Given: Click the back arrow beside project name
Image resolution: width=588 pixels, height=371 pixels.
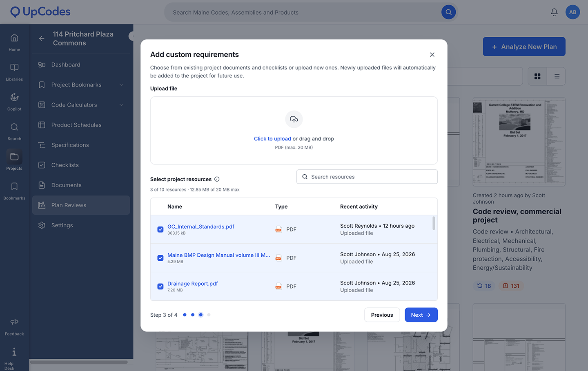Looking at the screenshot, I should pos(42,38).
